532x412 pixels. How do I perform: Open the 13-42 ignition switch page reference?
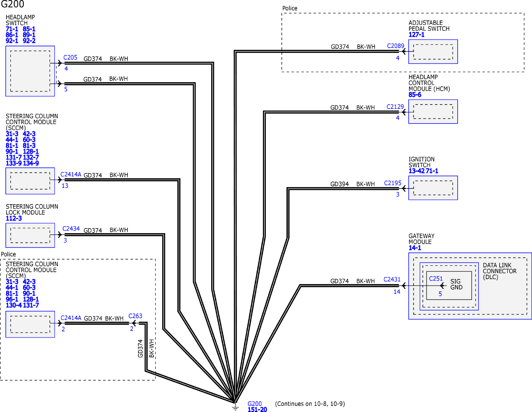pos(416,171)
